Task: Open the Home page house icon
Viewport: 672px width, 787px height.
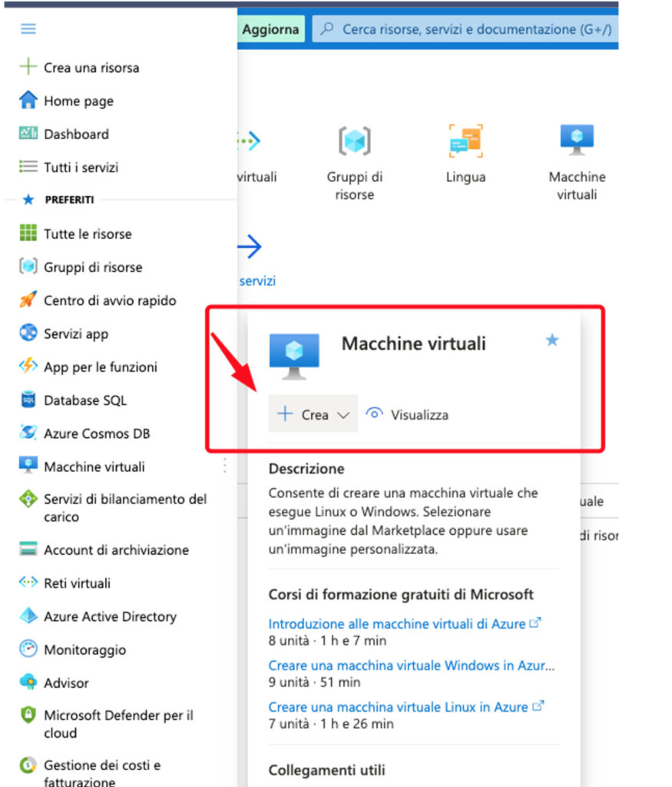Action: pos(28,100)
